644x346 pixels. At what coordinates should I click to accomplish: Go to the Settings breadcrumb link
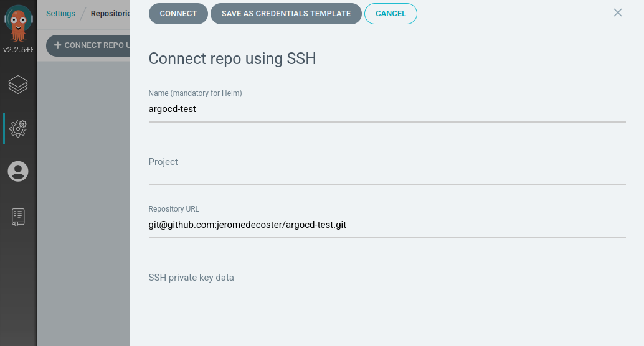tap(60, 14)
